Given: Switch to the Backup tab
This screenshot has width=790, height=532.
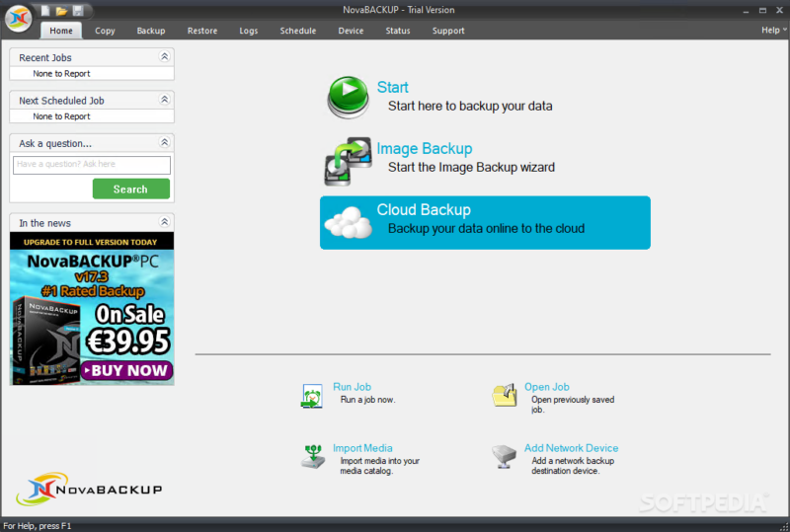Looking at the screenshot, I should (151, 31).
